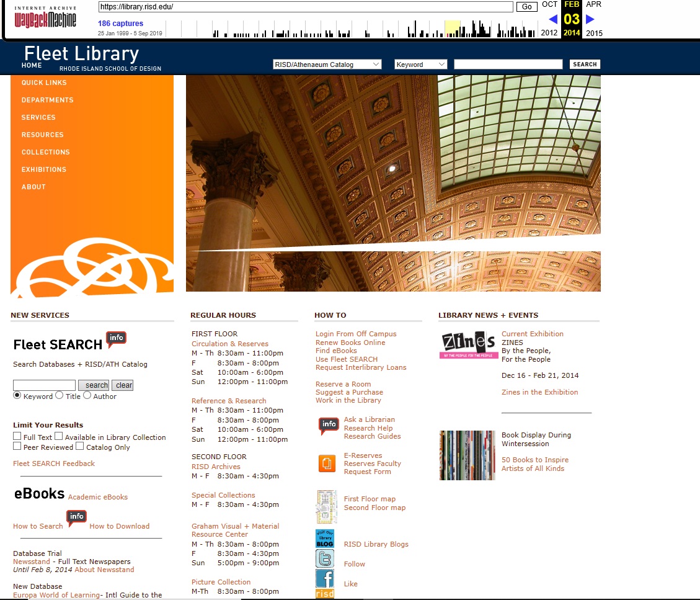700x600 pixels.
Task: Click the Wayback Go button
Action: tap(527, 7)
